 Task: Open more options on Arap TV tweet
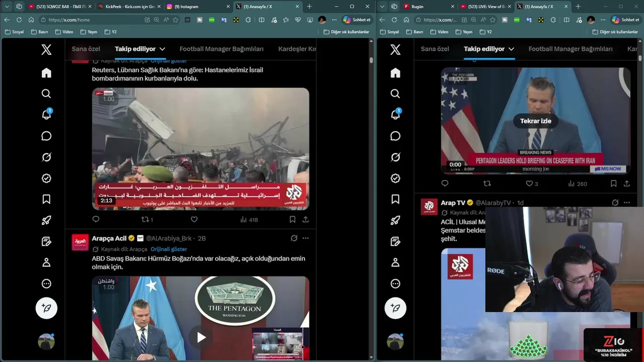(626, 203)
